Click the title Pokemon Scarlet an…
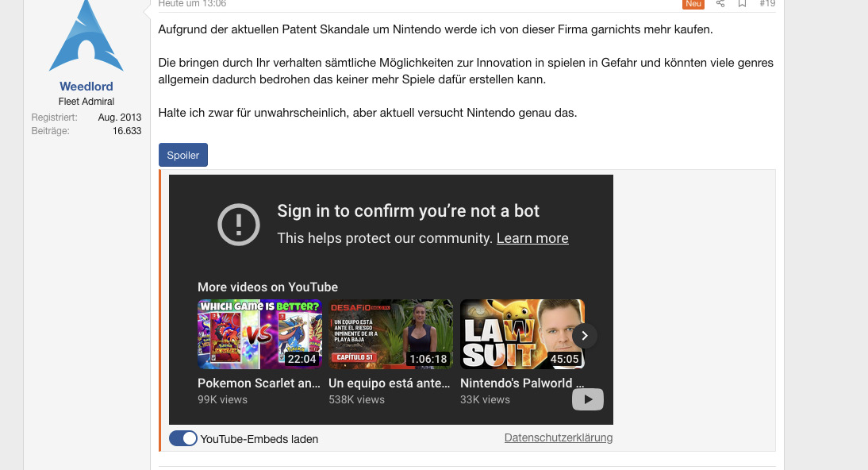The height and width of the screenshot is (470, 868). pyautogui.click(x=259, y=383)
